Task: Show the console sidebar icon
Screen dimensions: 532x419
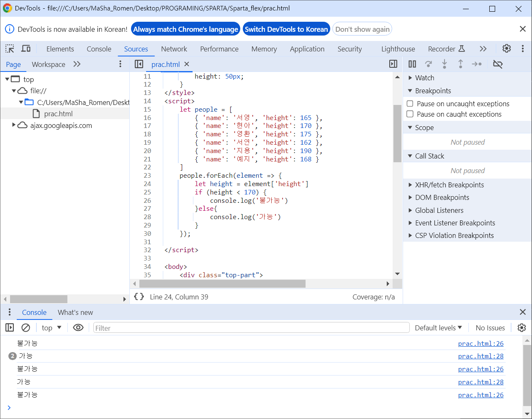Action: 10,327
